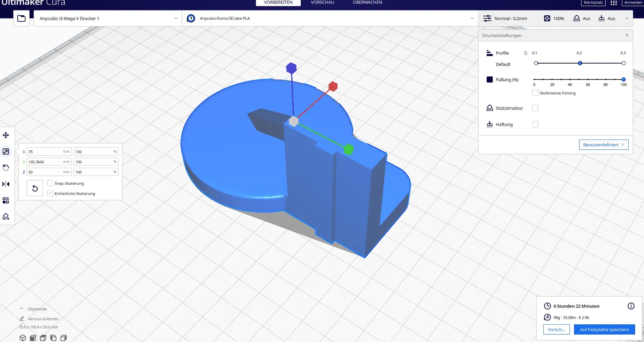
Task: Click Z scale percent field
Action: pos(96,172)
